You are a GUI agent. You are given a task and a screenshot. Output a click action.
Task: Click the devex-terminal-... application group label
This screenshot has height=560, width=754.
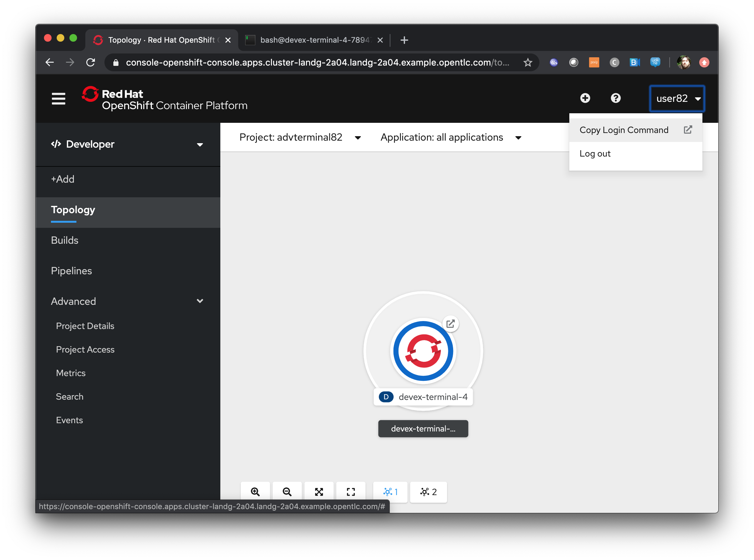423,429
